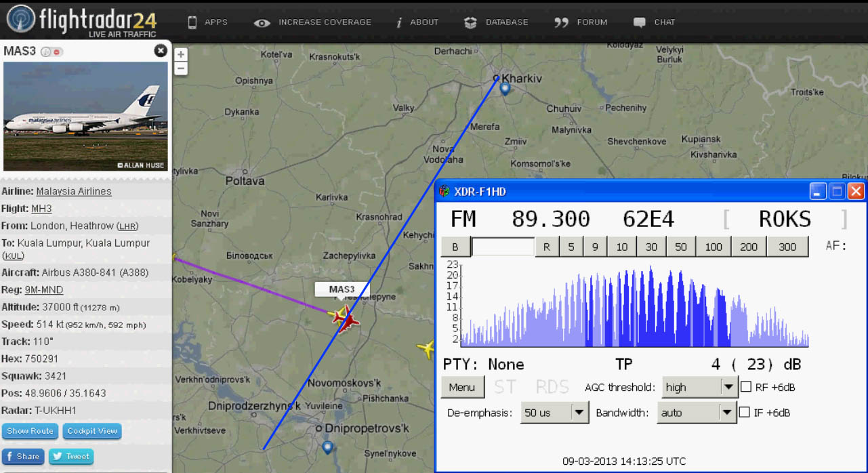Select the 5 step button
This screenshot has width=868, height=473.
coord(571,247)
